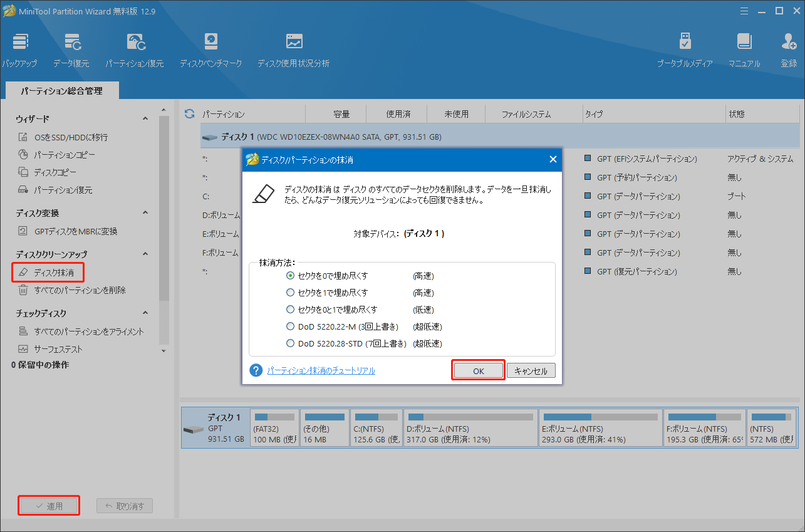
Task: Select (FAT32) 100 MB block in disk map
Action: pyautogui.click(x=274, y=427)
